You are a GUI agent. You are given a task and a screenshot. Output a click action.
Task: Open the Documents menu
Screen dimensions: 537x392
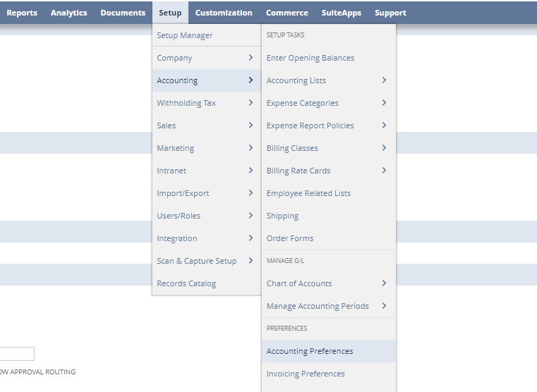pyautogui.click(x=123, y=13)
